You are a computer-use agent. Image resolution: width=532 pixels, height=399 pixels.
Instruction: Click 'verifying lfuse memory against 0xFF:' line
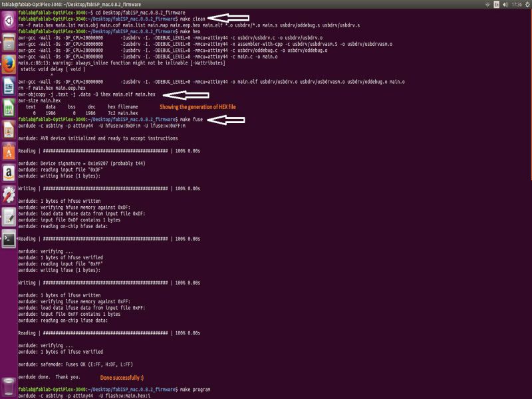click(x=74, y=302)
